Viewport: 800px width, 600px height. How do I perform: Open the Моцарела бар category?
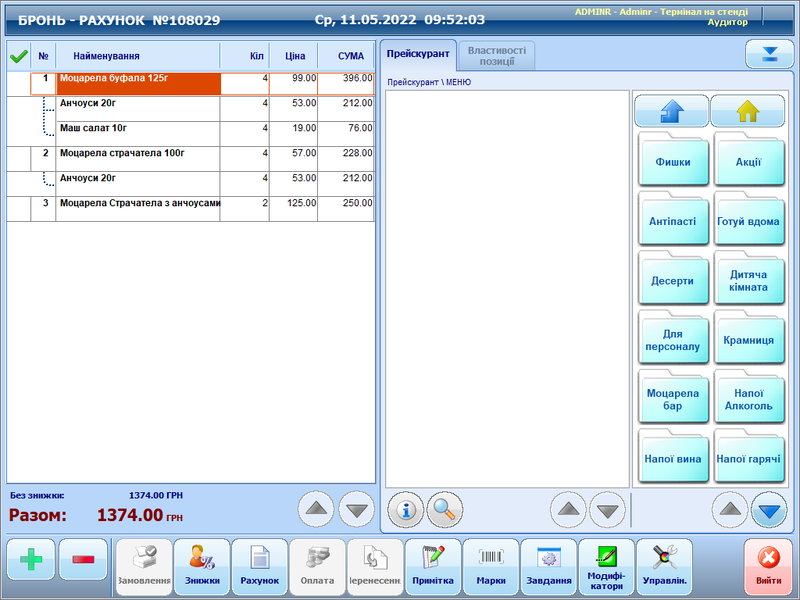(673, 401)
